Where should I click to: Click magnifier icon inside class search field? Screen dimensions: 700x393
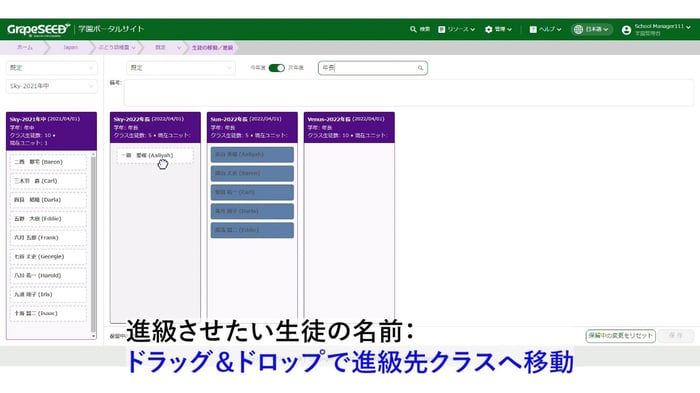pos(420,68)
